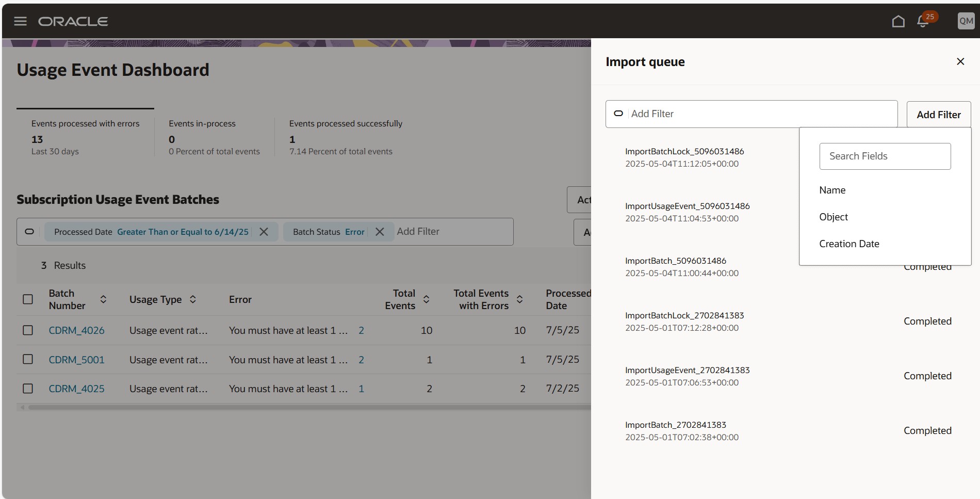980x499 pixels.
Task: Sort by Usage Type column
Action: point(193,299)
